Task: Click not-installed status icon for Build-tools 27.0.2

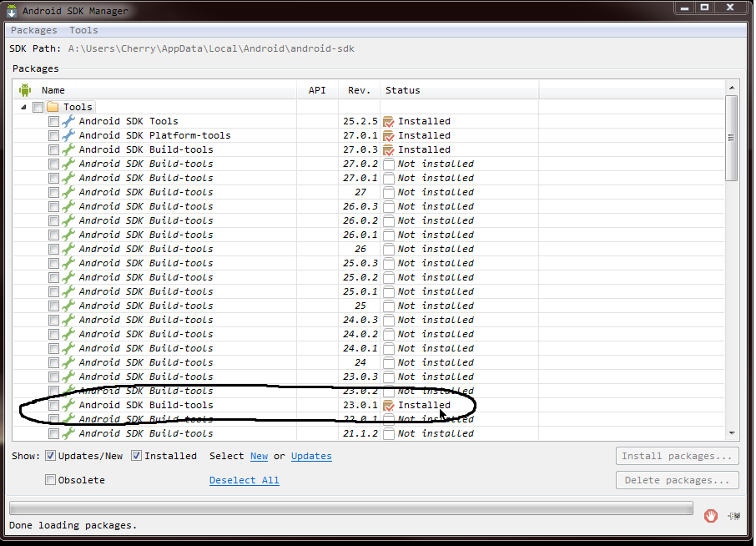Action: point(389,164)
